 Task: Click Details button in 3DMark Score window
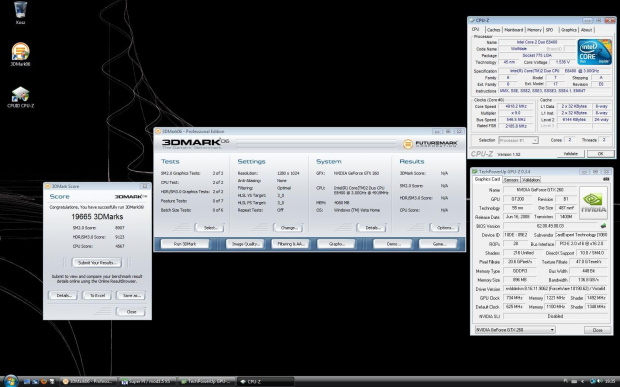63,295
